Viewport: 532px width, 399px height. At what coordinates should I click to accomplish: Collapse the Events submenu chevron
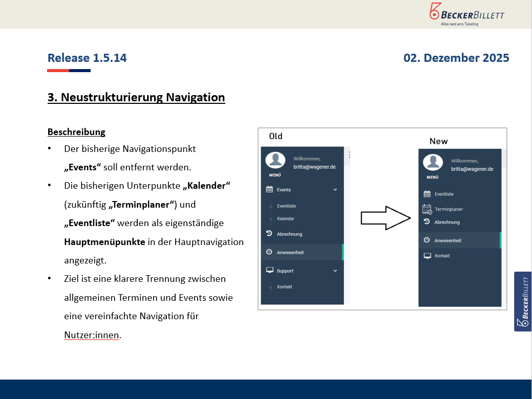tap(335, 190)
